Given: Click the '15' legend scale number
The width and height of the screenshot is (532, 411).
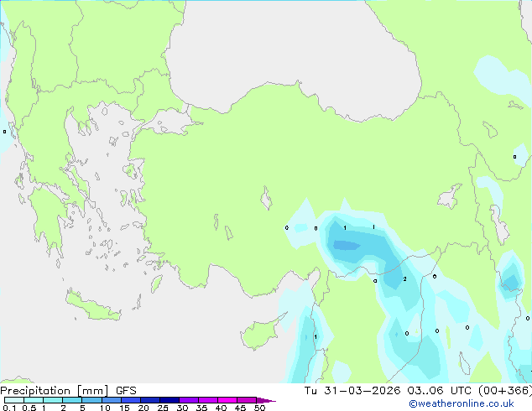Looking at the screenshot, I should point(124,408).
